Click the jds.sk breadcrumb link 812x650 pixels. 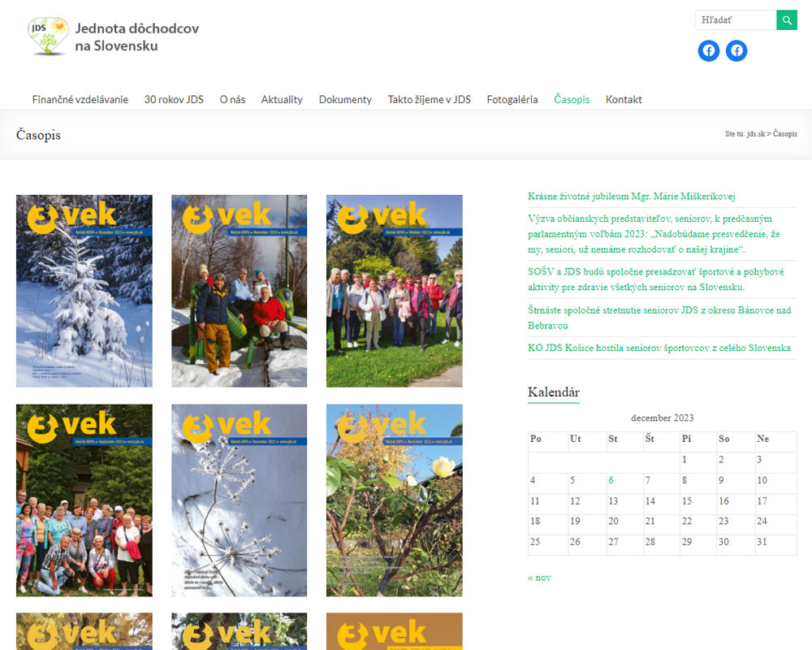tap(756, 134)
